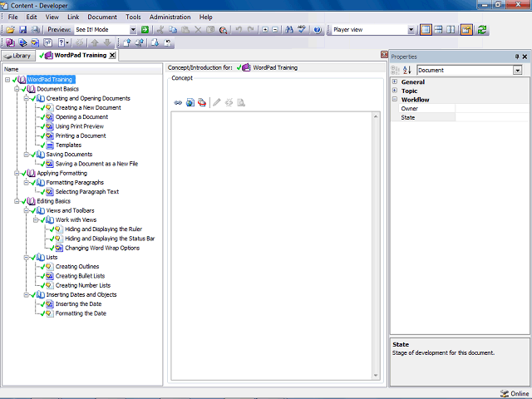Click the Owner property value field

pyautogui.click(x=491, y=109)
